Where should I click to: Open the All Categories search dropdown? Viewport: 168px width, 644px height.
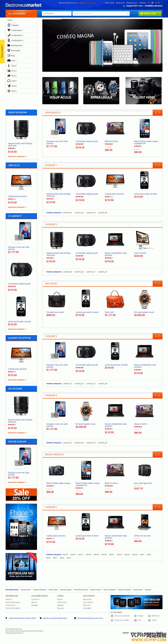click(57, 13)
